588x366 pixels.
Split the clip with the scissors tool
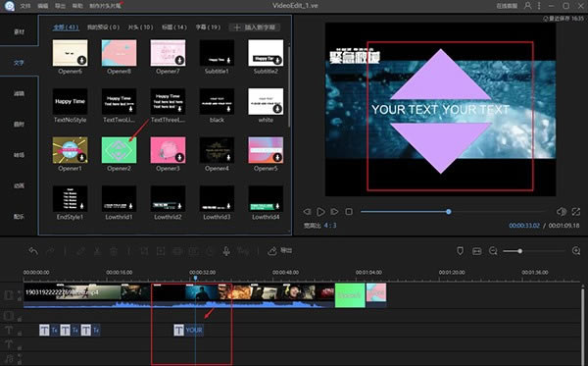pyautogui.click(x=97, y=251)
